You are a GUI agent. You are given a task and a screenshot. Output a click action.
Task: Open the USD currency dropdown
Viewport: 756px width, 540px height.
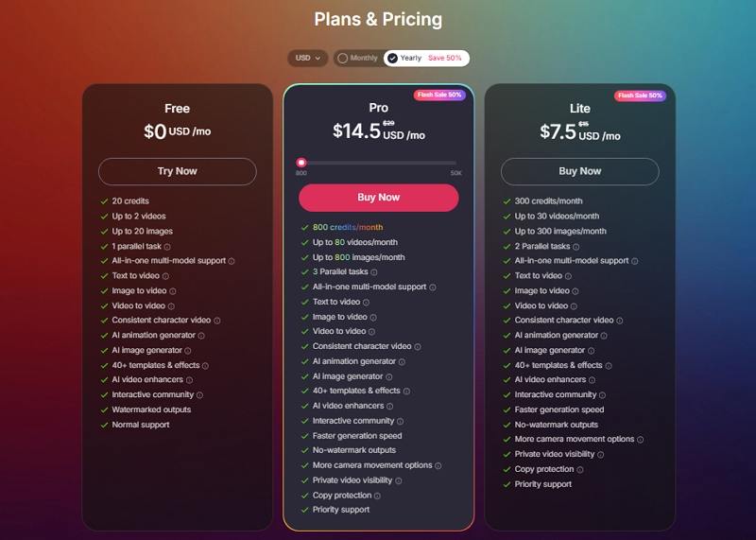[308, 58]
